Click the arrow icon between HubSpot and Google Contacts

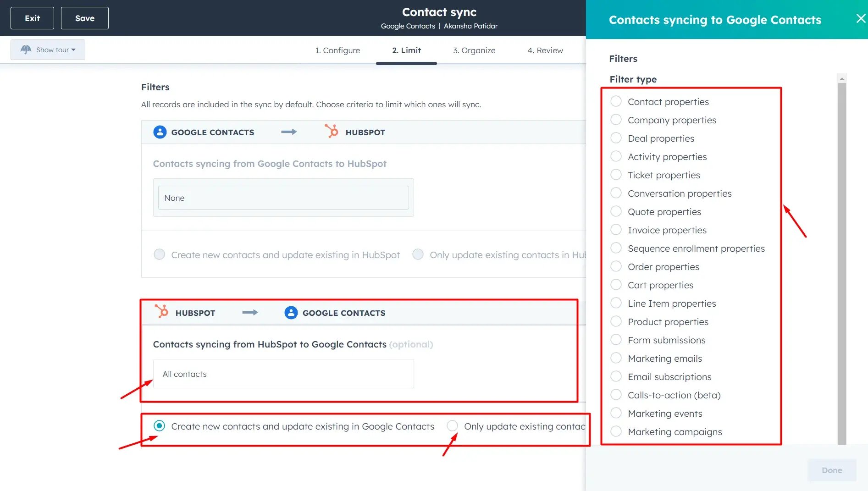coord(250,313)
